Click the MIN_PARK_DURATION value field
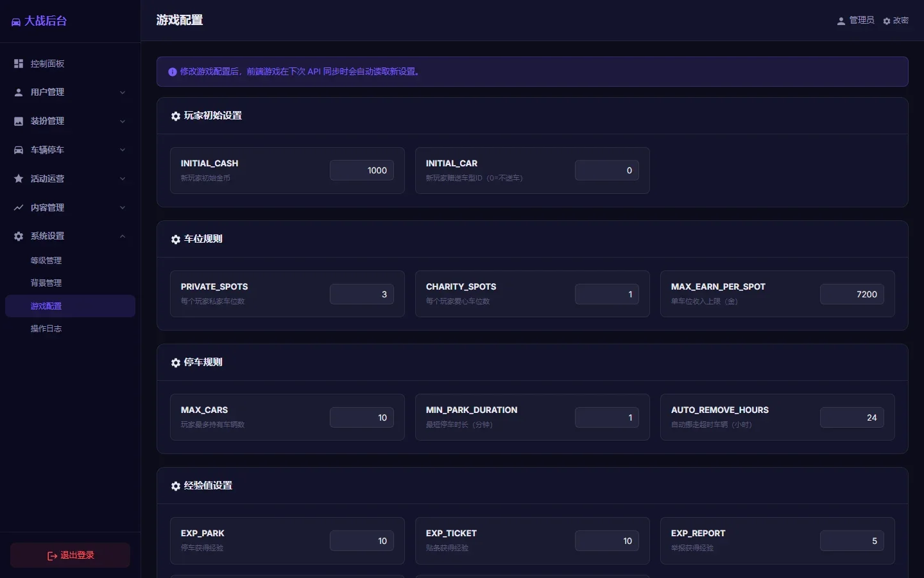924x578 pixels. tap(607, 417)
